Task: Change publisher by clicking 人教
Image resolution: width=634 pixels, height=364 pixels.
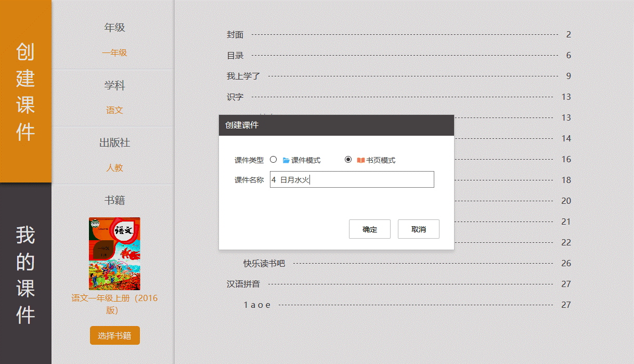Action: coord(114,168)
